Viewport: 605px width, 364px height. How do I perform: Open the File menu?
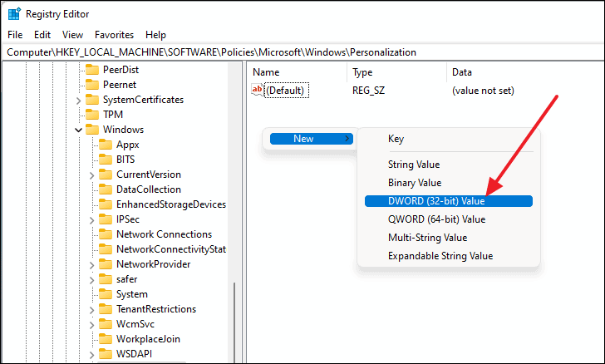click(15, 35)
